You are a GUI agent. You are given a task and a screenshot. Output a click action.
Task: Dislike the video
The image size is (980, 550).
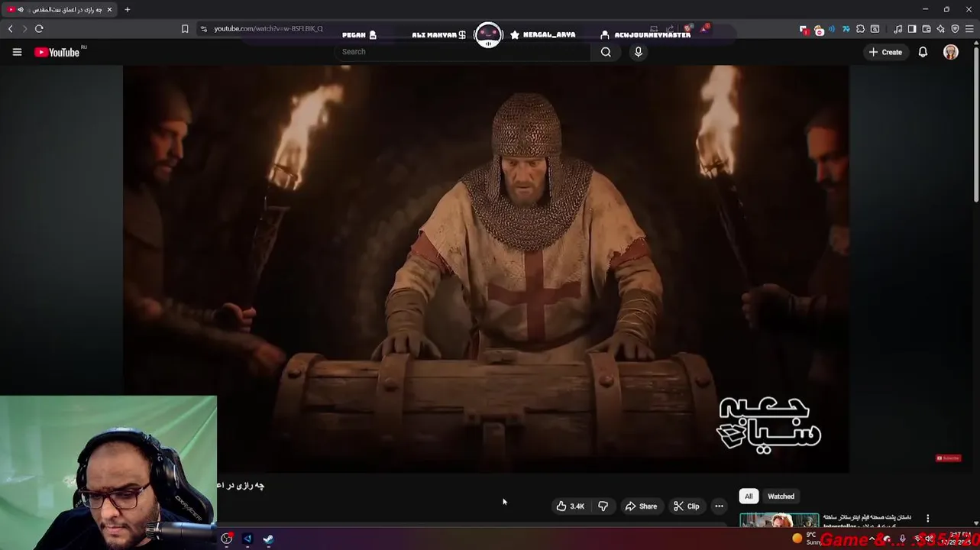(603, 506)
